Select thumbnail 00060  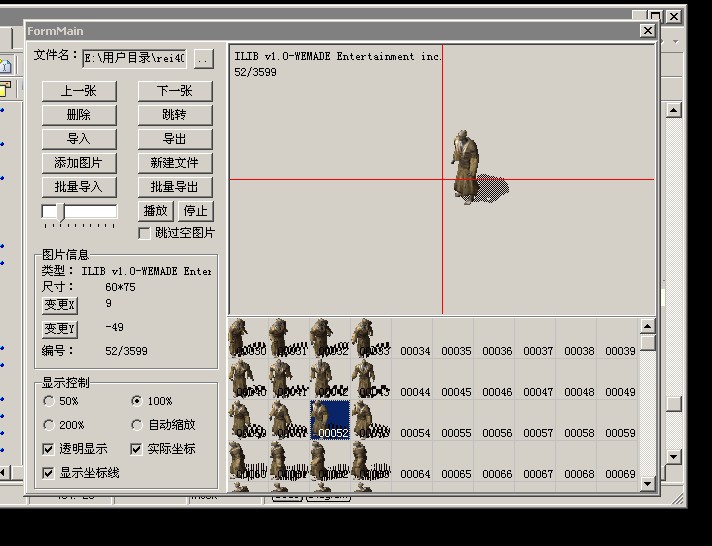click(x=248, y=461)
